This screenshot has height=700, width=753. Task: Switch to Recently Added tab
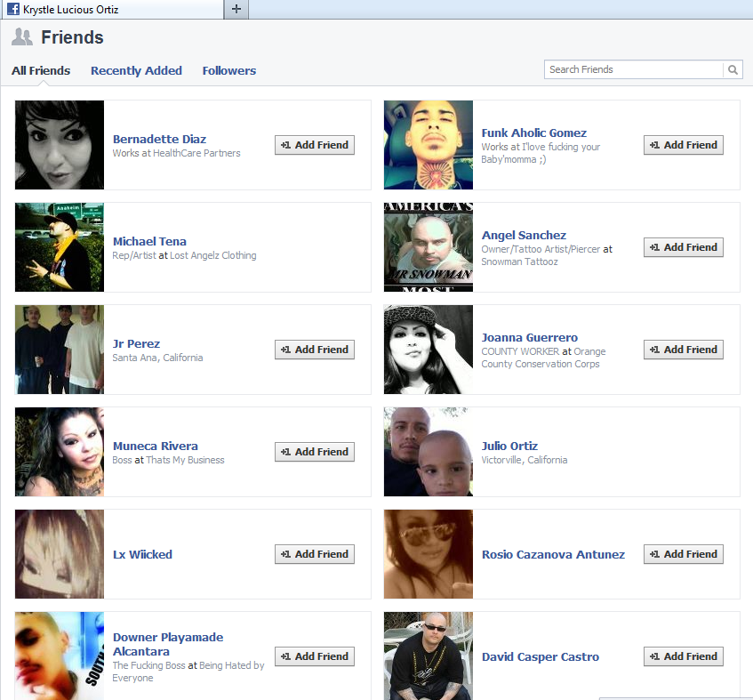(136, 70)
